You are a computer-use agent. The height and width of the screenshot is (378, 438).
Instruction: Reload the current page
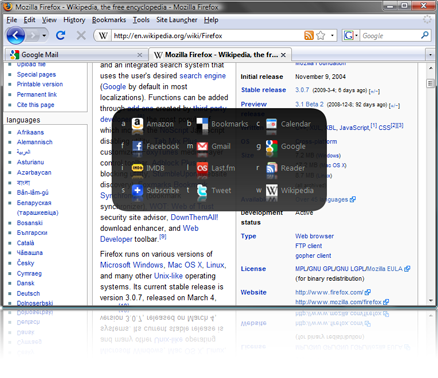[x=61, y=35]
